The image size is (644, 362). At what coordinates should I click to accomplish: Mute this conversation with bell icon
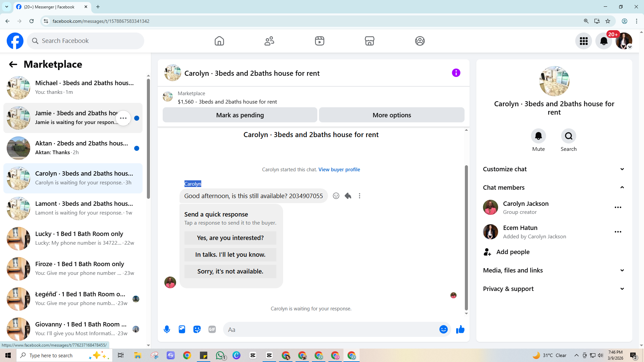click(538, 136)
